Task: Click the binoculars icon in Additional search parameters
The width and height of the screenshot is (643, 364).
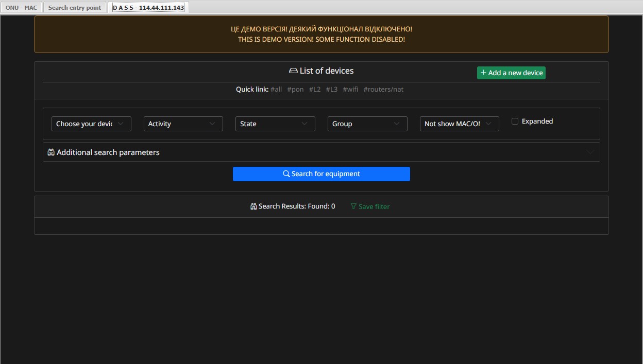Action: [51, 152]
